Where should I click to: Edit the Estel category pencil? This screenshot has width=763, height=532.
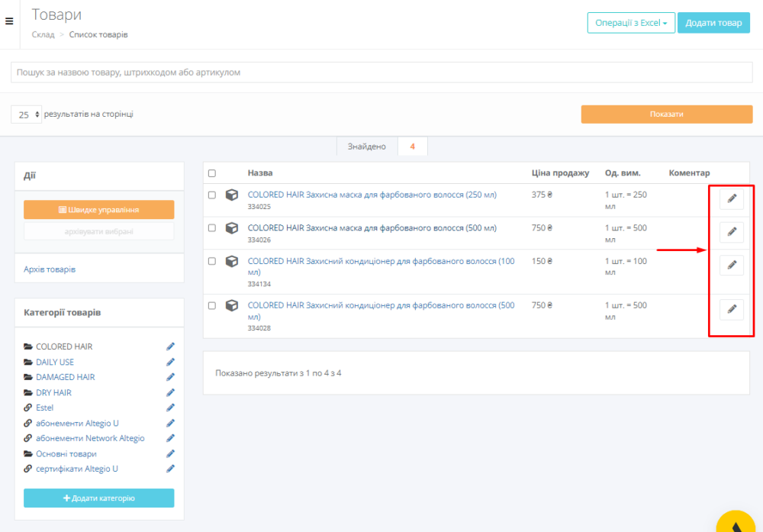[170, 408]
